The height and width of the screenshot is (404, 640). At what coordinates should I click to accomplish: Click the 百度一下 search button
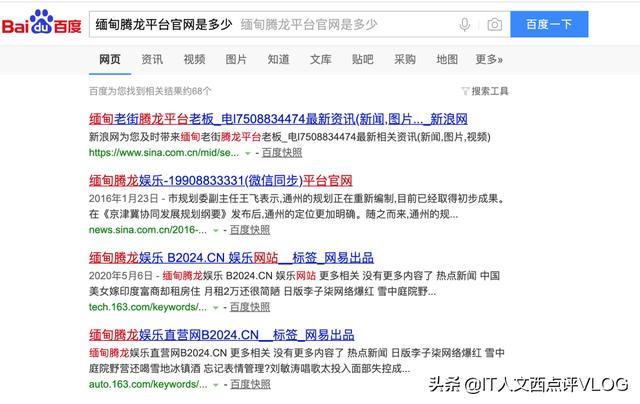(549, 24)
